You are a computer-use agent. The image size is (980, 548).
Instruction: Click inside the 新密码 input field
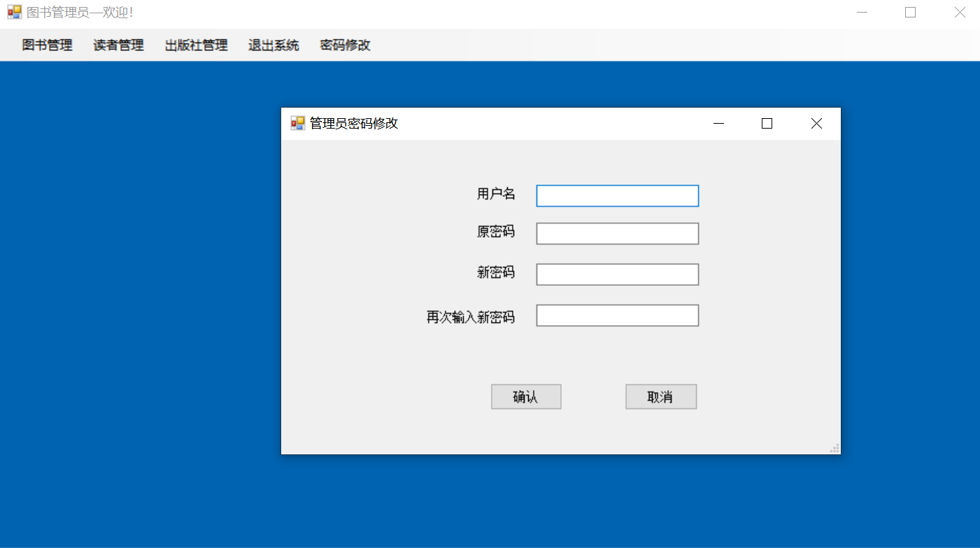click(617, 274)
